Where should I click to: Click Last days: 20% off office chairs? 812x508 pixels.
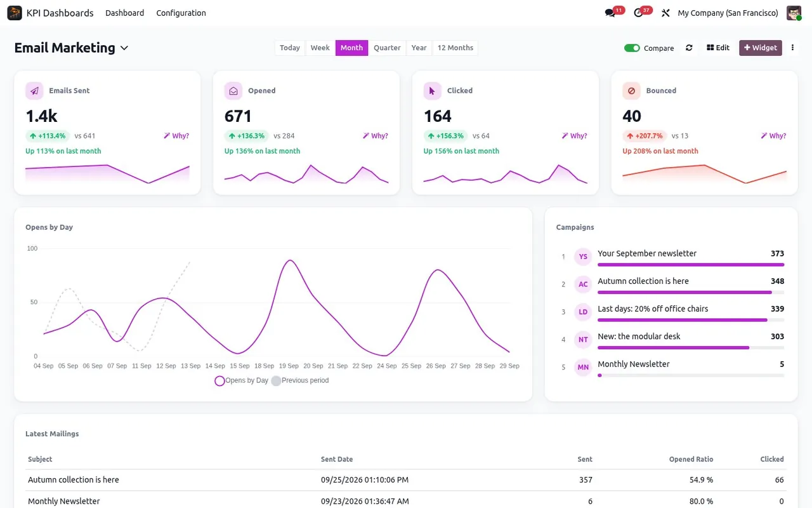(653, 309)
